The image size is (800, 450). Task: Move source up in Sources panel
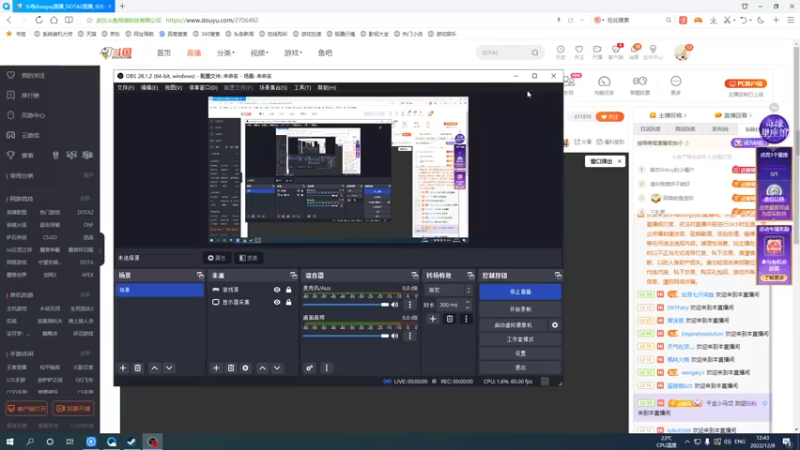pos(262,368)
